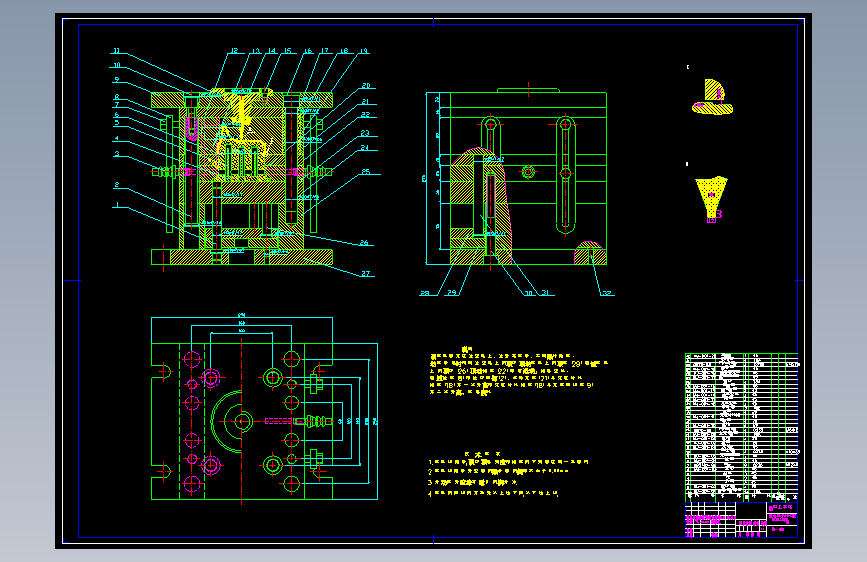Screen dimensions: 867x562
Task: Click callout number 20 right of front view
Action: 366,86
